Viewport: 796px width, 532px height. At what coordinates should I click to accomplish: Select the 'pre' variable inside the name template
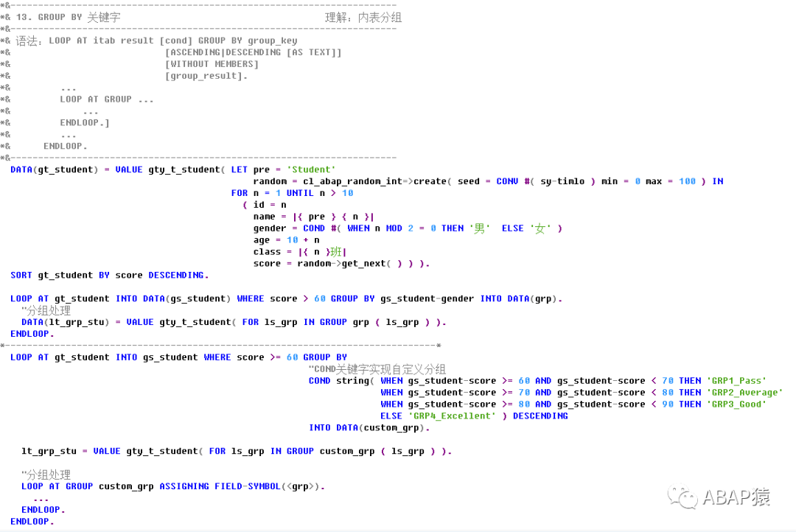click(317, 216)
